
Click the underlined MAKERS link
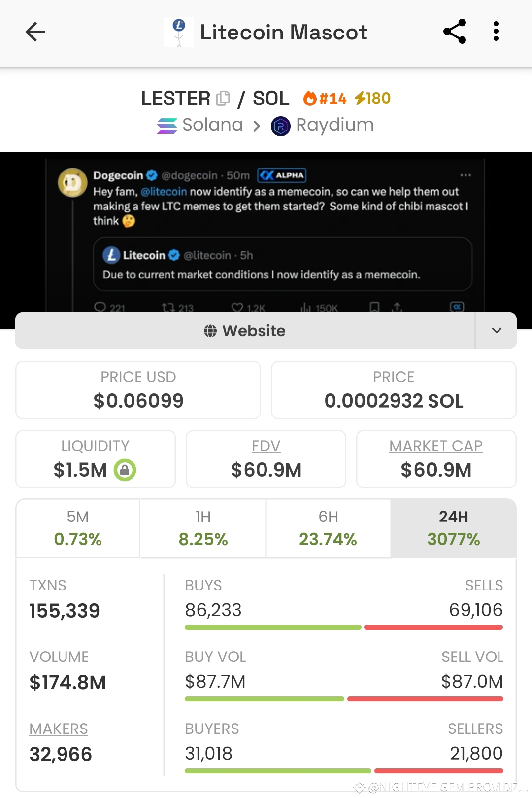(59, 728)
